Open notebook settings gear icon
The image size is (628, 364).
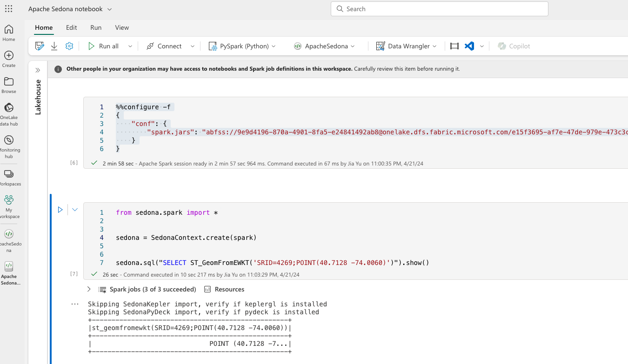[69, 46]
